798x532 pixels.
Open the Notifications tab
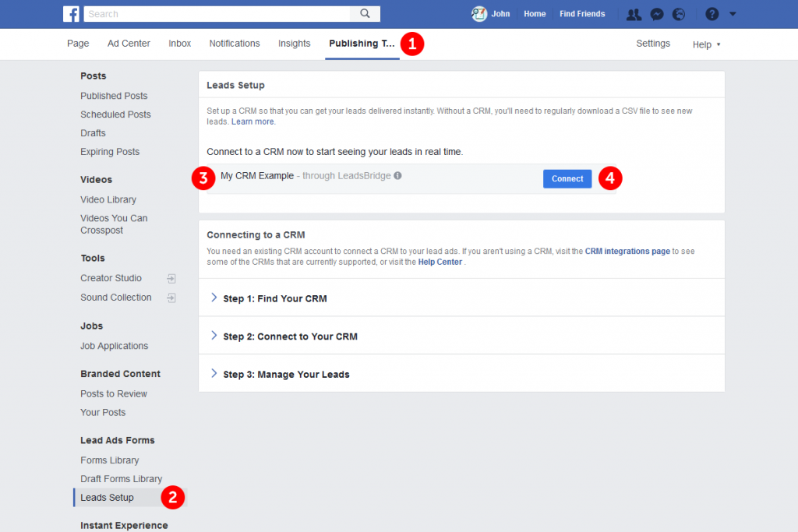(235, 44)
